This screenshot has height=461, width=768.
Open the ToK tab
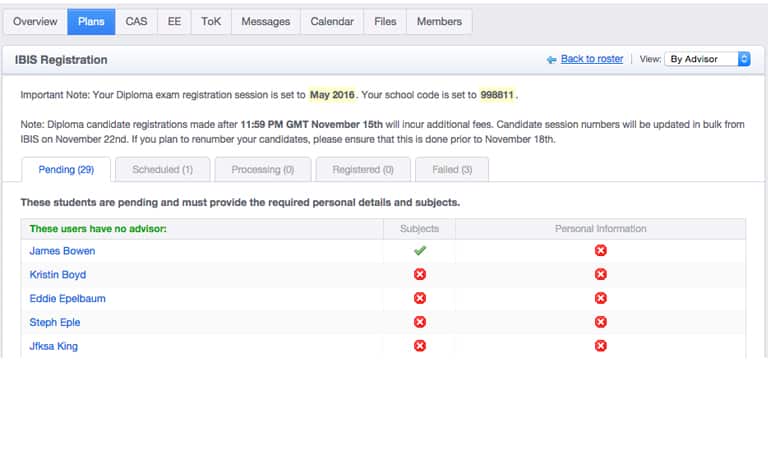click(x=211, y=22)
